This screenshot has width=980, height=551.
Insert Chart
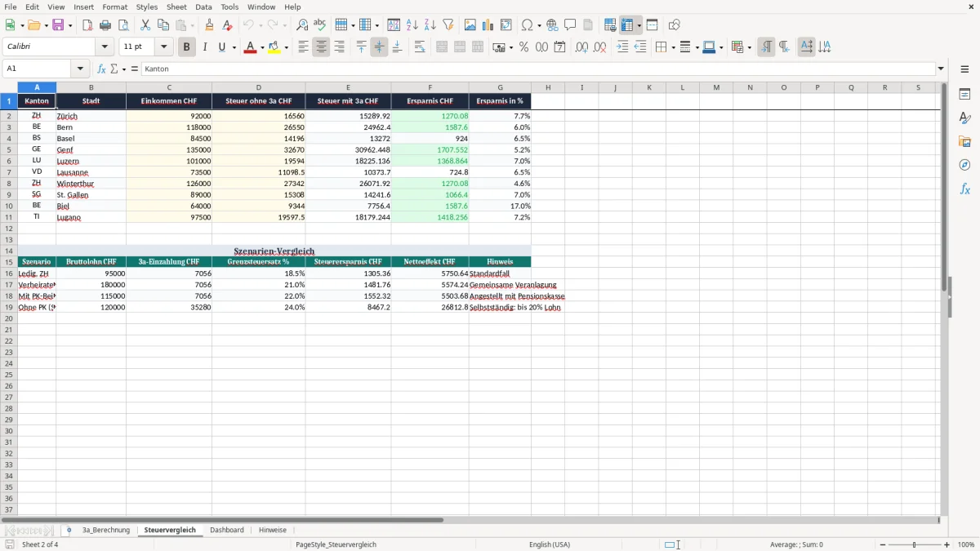(x=488, y=25)
